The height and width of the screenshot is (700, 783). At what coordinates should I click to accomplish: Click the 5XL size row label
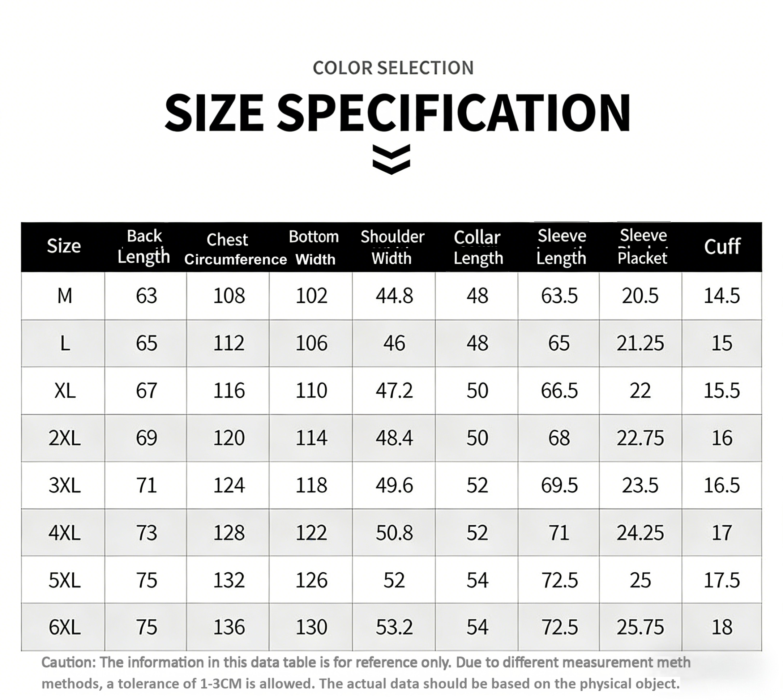(x=65, y=580)
